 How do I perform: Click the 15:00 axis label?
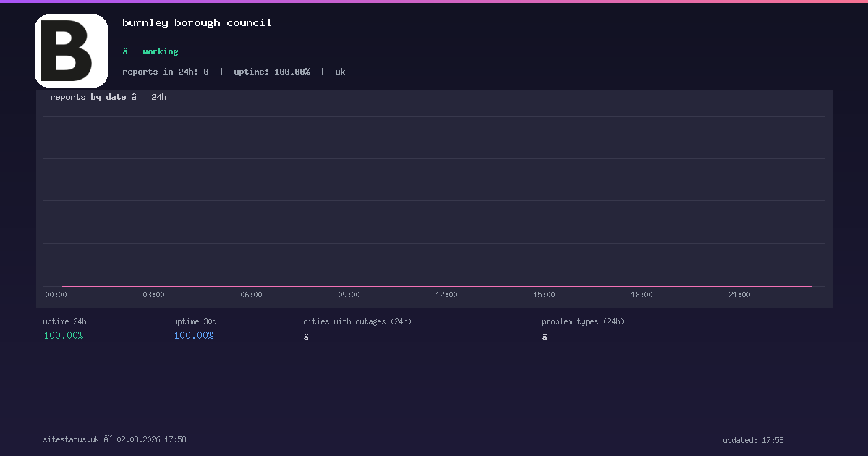point(544,295)
